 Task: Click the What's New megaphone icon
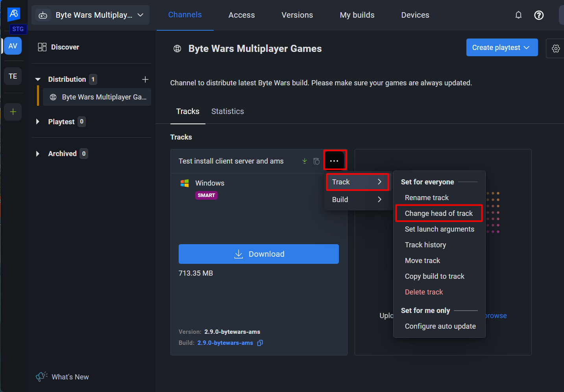click(42, 377)
